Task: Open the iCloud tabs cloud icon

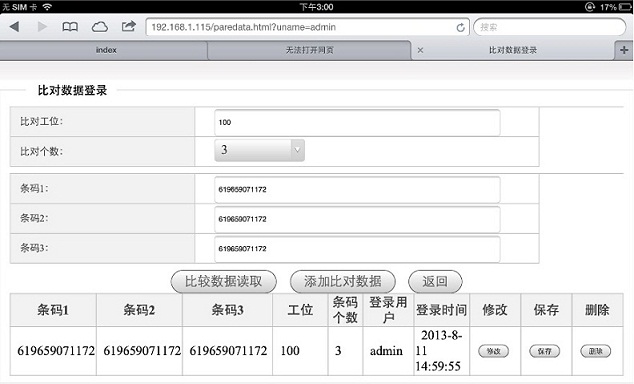Action: [99, 27]
